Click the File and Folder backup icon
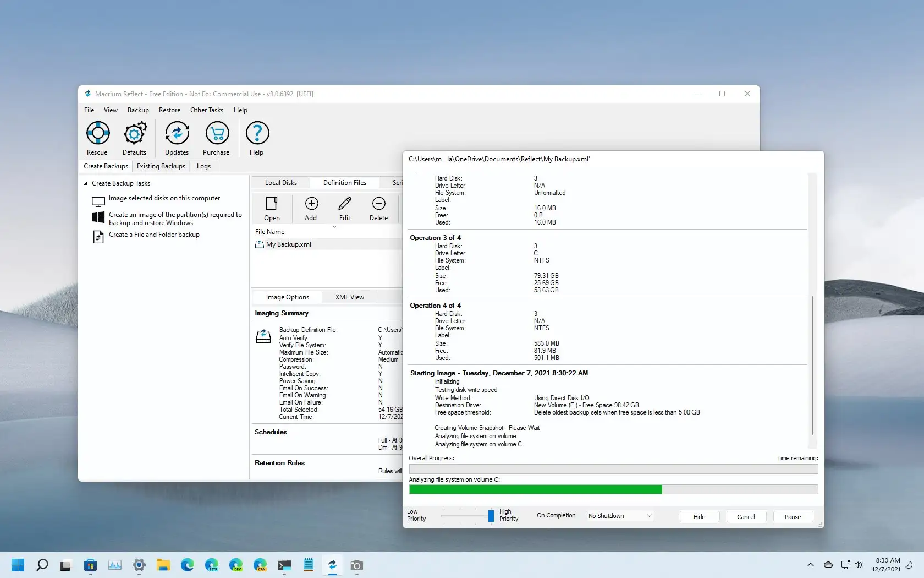Viewport: 924px width, 578px height. tap(98, 237)
